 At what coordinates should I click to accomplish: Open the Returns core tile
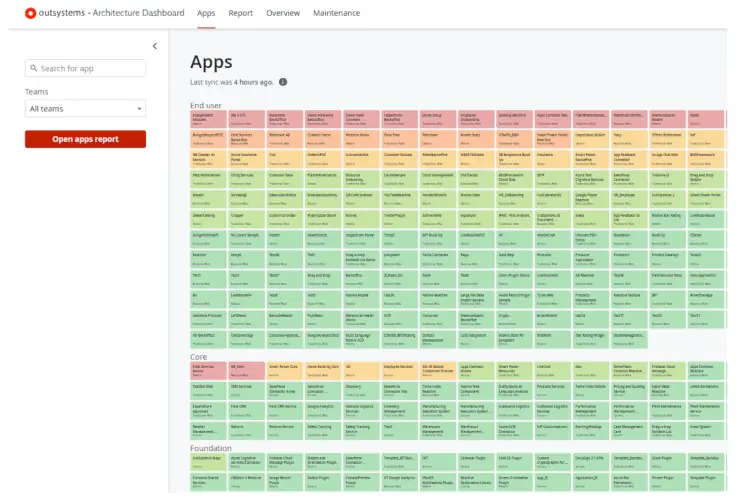246,431
